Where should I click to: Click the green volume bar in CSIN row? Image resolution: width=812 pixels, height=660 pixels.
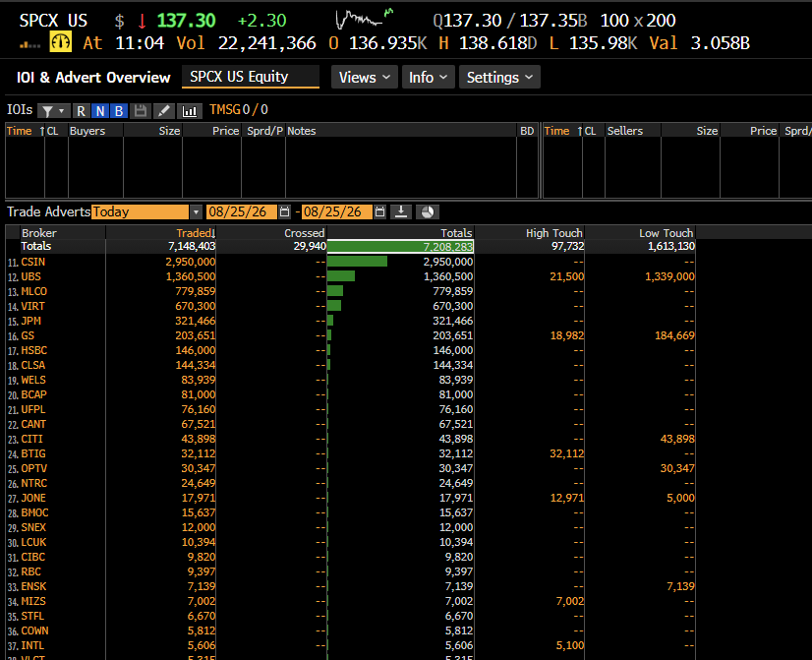point(357,262)
